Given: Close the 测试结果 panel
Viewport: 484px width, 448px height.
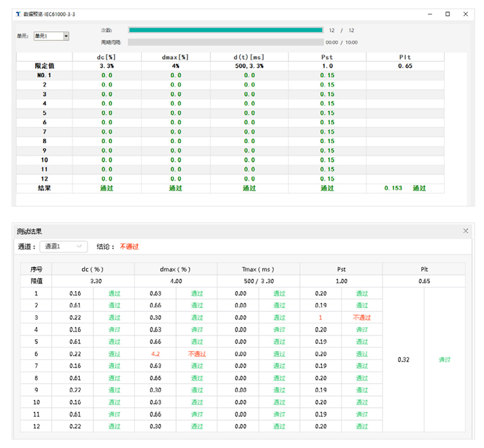Looking at the screenshot, I should coord(466,231).
